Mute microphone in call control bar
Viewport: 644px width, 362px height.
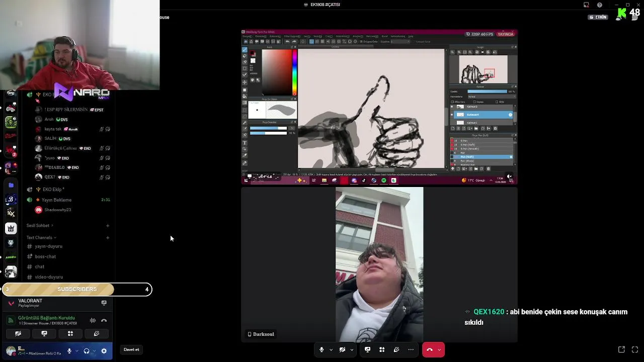point(321,349)
